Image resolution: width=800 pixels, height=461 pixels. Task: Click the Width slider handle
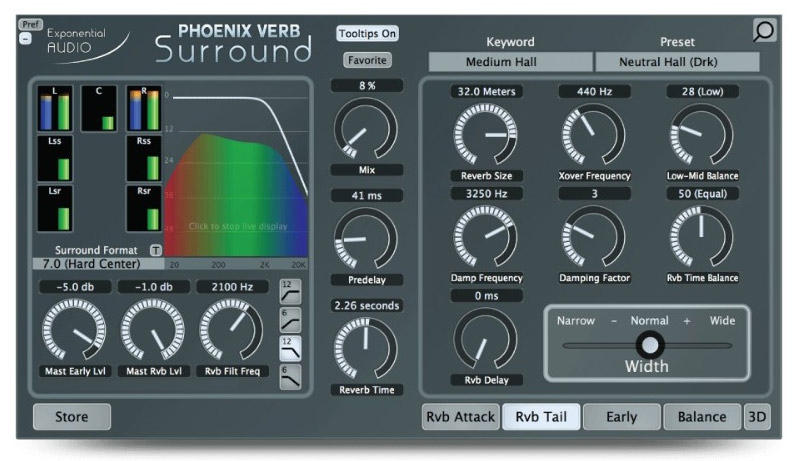coord(649,345)
